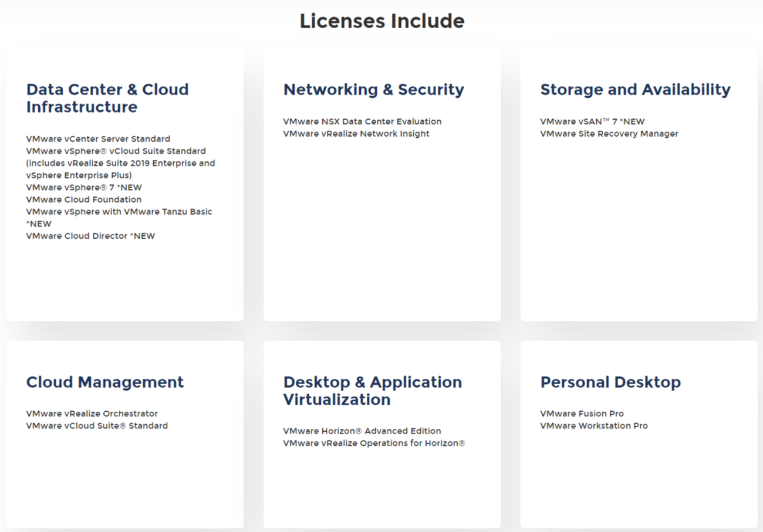The width and height of the screenshot is (763, 532).
Task: Select the Data Center & Cloud Infrastructure heading
Action: [107, 98]
